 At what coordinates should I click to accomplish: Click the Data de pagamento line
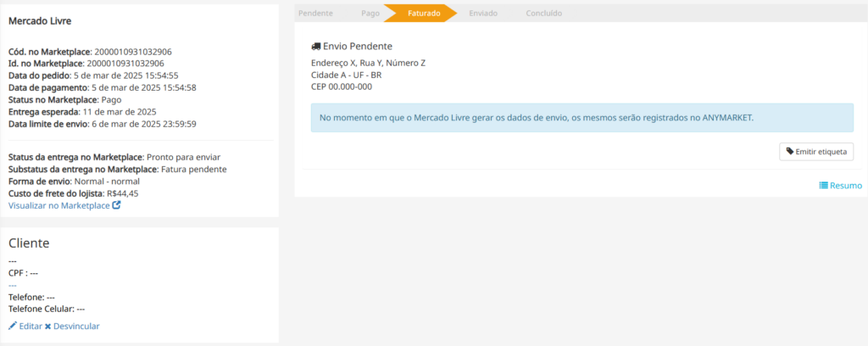[x=103, y=87]
